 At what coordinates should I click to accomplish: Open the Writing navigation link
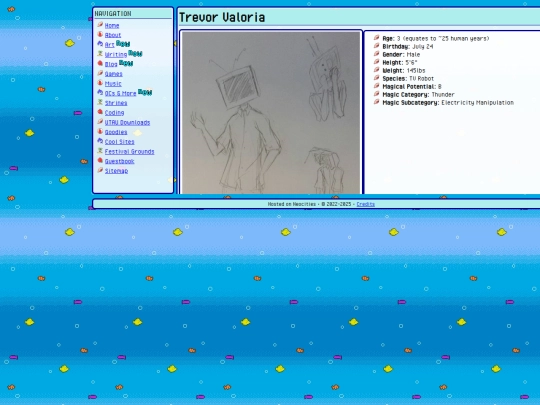[116, 54]
